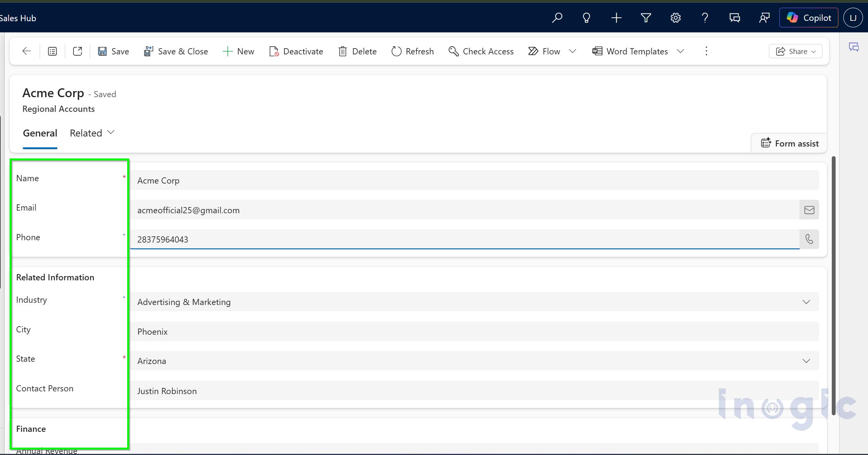Click the person chat icon beside Copilot

pyautogui.click(x=764, y=18)
